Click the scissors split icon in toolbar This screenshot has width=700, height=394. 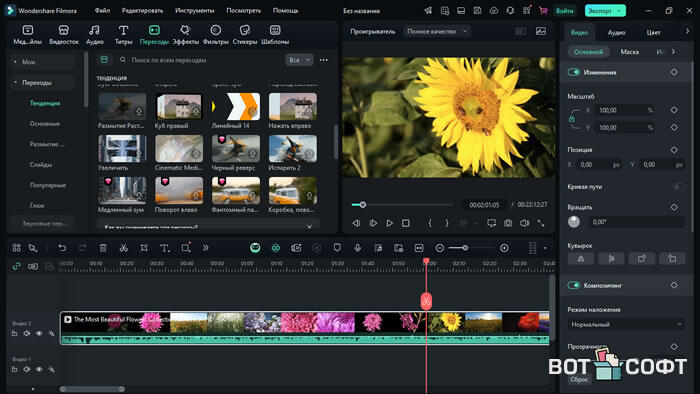pos(124,248)
